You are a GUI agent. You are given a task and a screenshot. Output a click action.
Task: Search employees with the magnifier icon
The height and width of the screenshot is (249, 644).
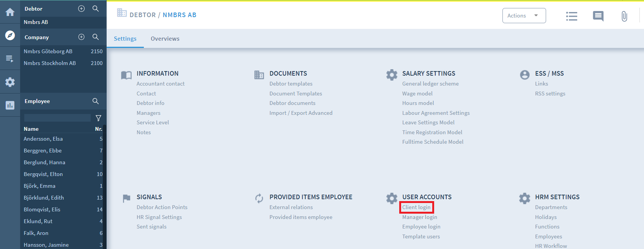pyautogui.click(x=96, y=101)
